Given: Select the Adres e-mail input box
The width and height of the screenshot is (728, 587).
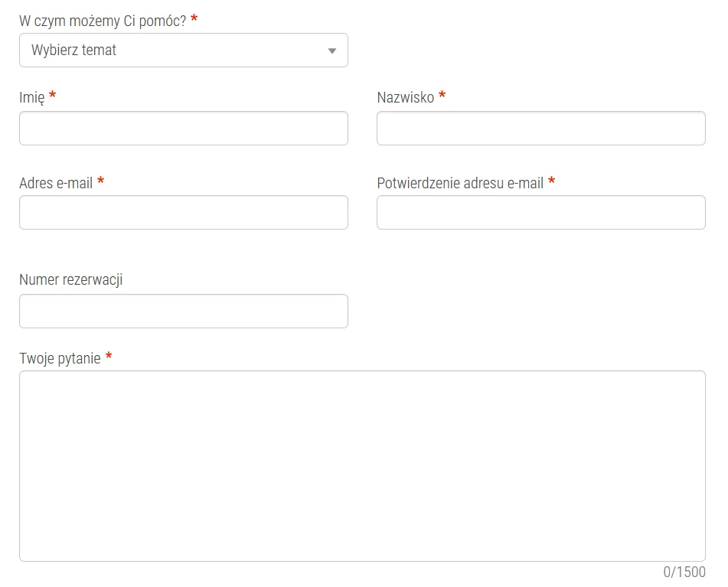Looking at the screenshot, I should 183,213.
